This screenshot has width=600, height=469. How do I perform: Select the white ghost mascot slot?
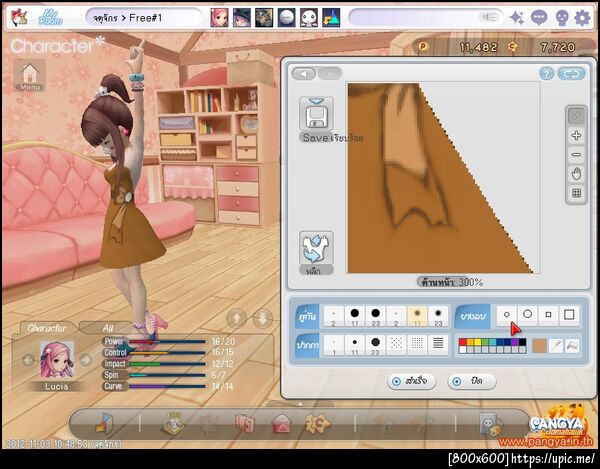(308, 18)
